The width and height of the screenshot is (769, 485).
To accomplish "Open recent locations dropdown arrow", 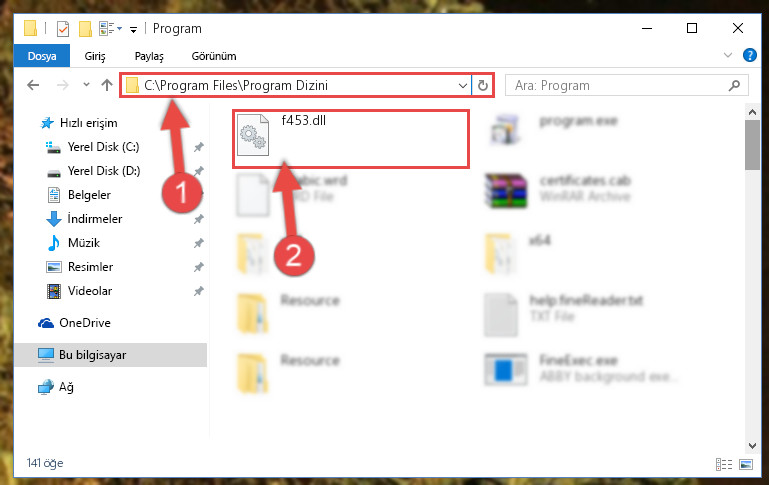I will click(86, 85).
